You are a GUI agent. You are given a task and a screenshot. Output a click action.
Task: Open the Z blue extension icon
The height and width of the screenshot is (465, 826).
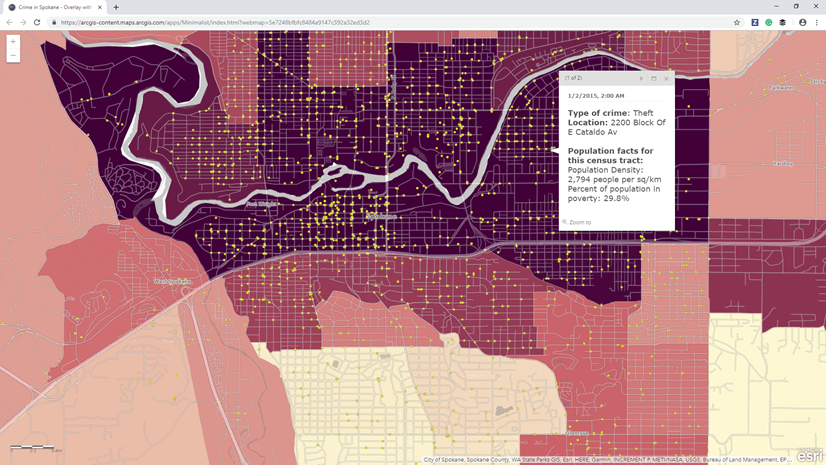pos(755,22)
